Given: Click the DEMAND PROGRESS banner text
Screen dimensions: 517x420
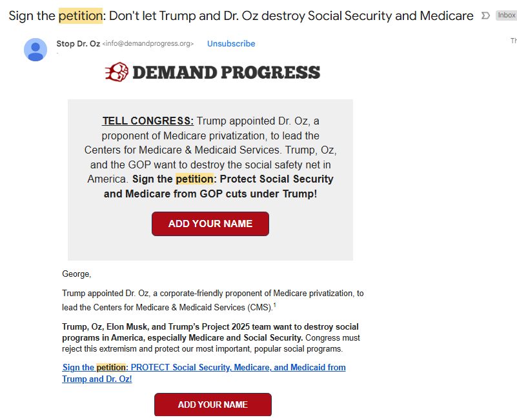Looking at the screenshot, I should (226, 72).
